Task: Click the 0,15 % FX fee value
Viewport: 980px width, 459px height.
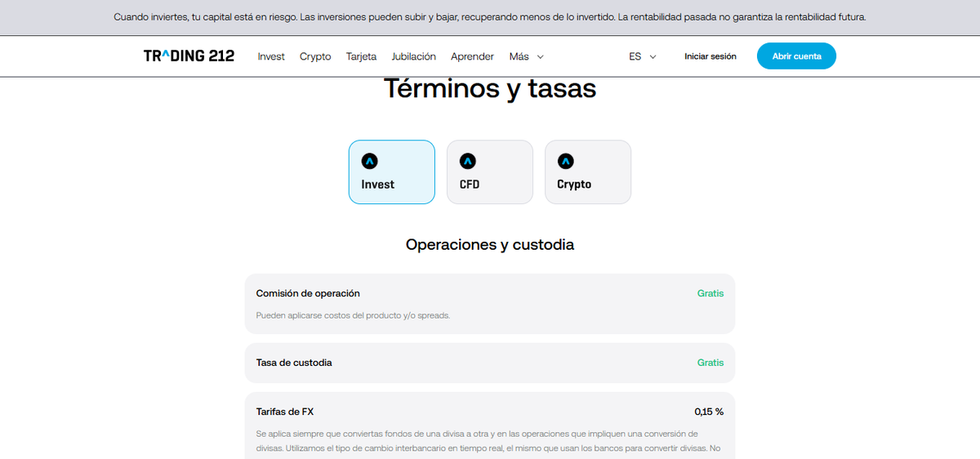Action: pyautogui.click(x=709, y=412)
